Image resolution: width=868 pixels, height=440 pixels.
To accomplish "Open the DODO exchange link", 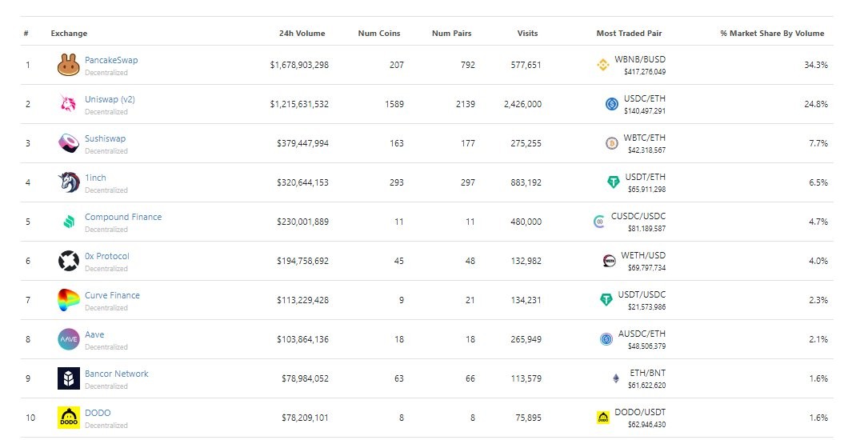I will click(98, 413).
